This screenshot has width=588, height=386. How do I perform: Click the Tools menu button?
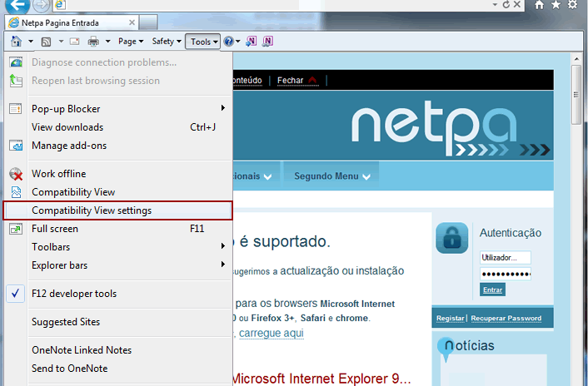pyautogui.click(x=202, y=42)
